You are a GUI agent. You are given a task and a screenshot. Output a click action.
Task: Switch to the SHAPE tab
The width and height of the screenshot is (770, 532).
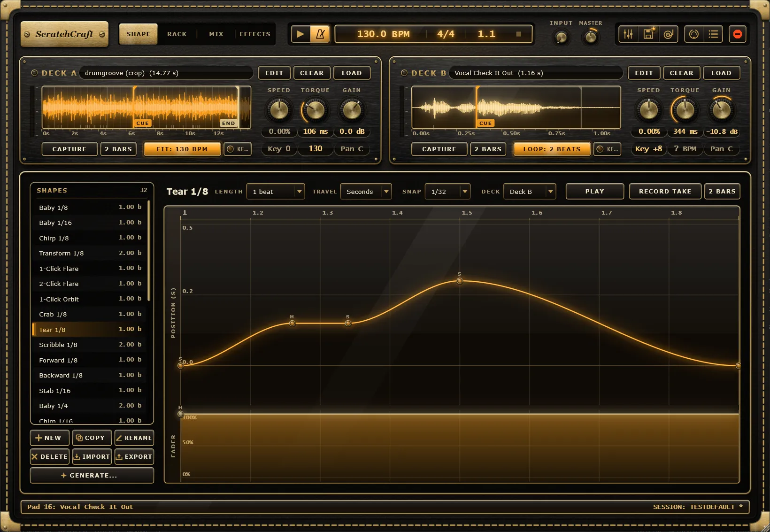coord(139,34)
